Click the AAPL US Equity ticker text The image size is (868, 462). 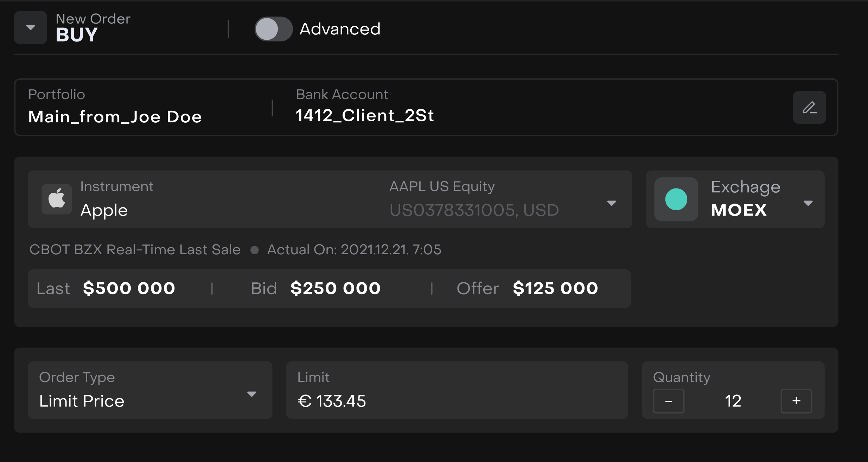coord(442,186)
